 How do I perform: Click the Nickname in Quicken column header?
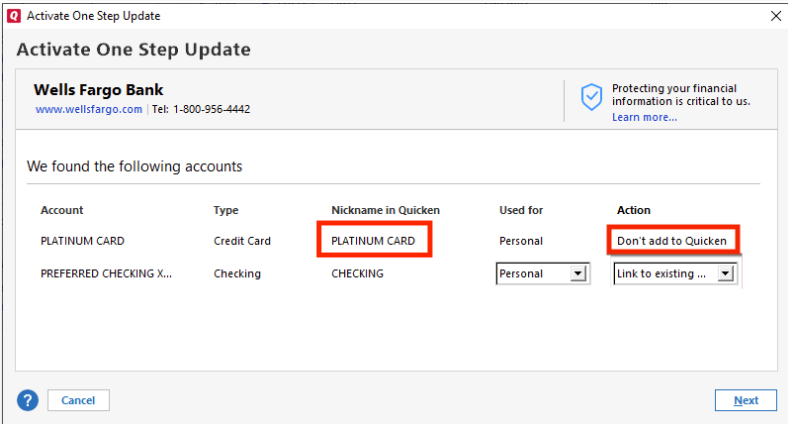(x=385, y=210)
